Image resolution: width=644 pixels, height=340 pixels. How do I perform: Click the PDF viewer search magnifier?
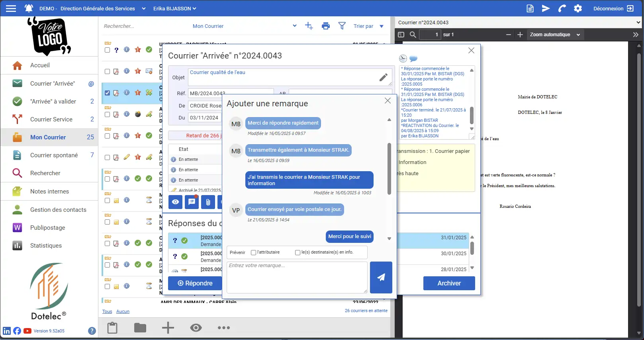413,35
